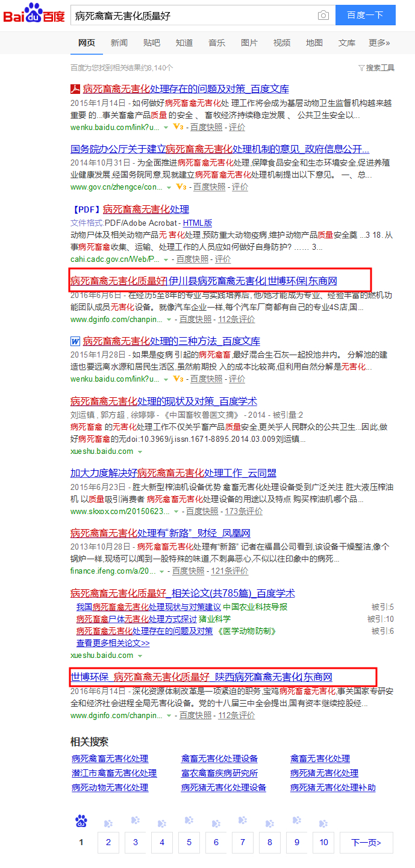Click the PDF icon beside first result

point(75,89)
